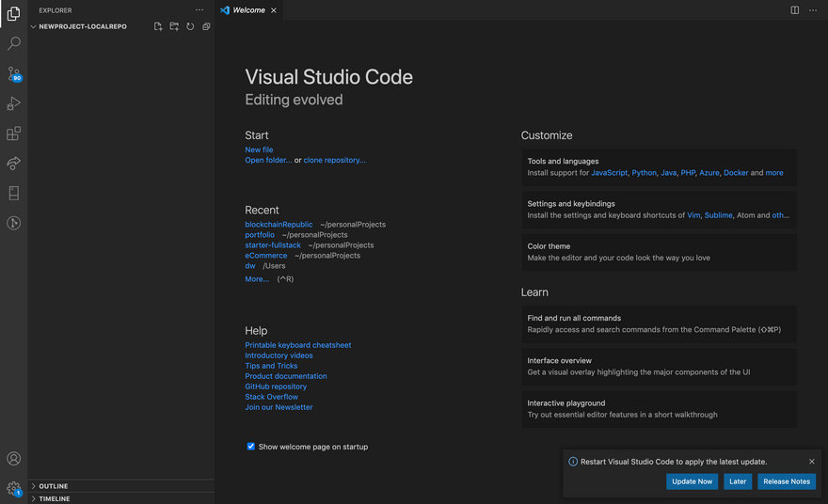Refresh the Explorer file tree

pos(190,26)
